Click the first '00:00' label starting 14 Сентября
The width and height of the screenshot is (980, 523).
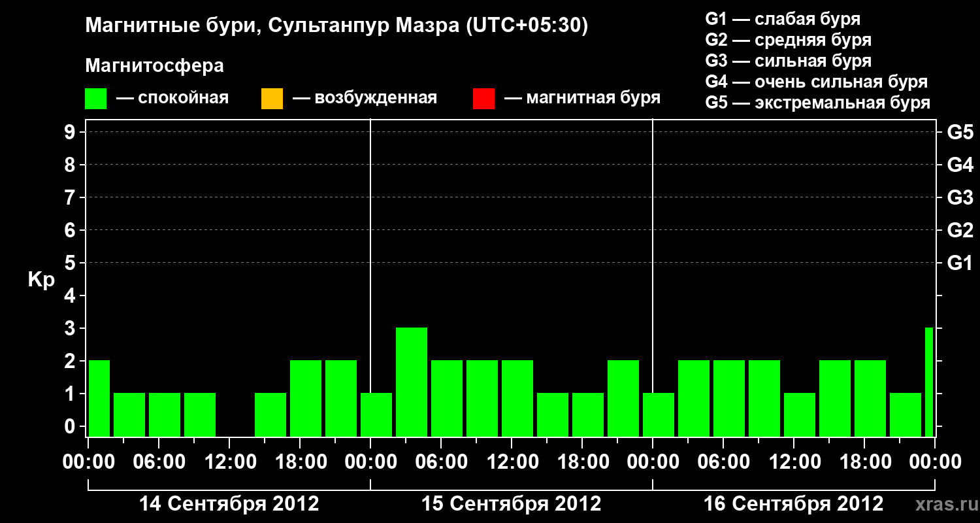(88, 462)
